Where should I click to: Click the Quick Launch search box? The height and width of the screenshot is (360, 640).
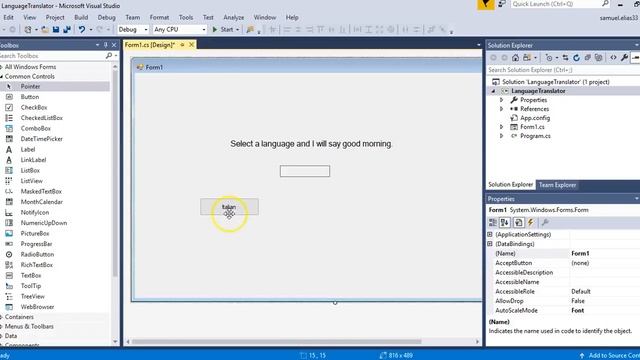coord(560,4)
